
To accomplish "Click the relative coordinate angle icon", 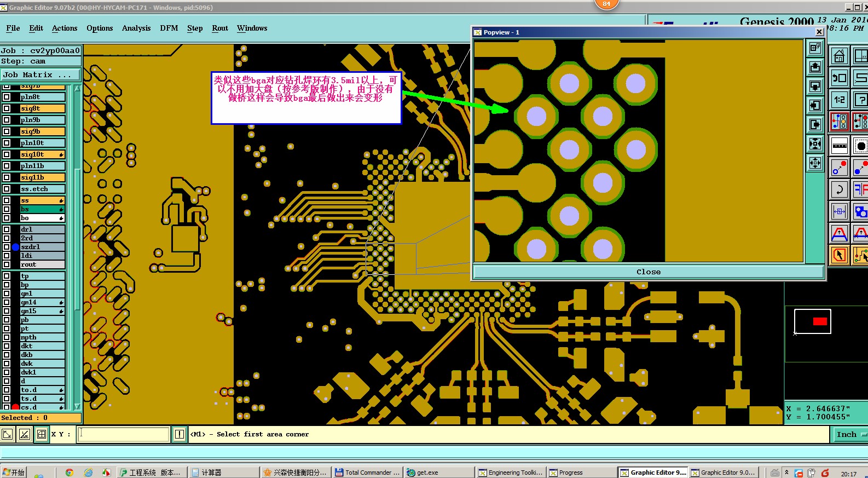I will pos(25,434).
